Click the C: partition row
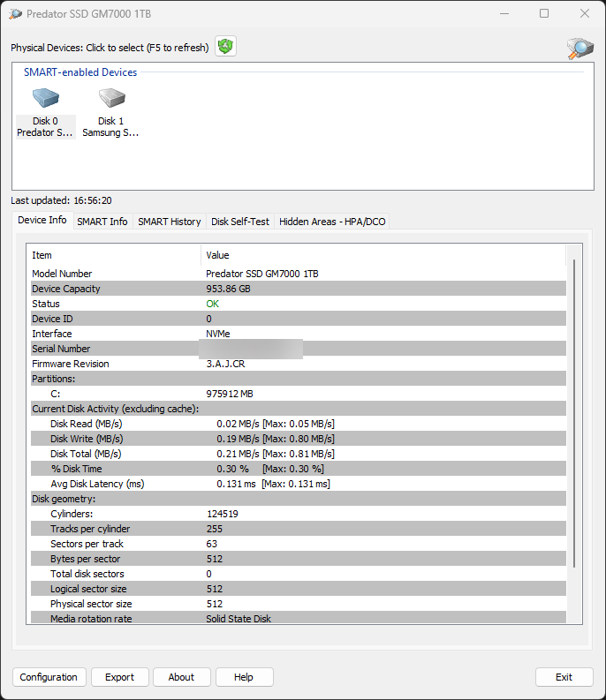606x700 pixels. [298, 394]
